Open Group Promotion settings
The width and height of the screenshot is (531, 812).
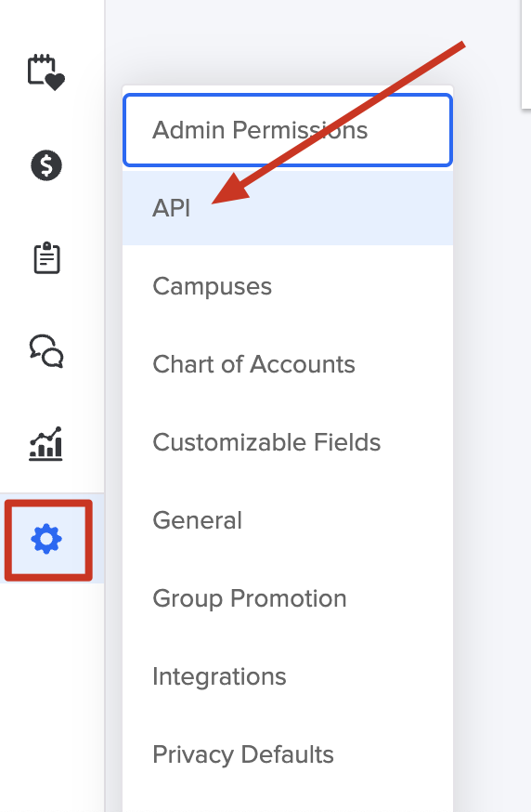point(288,598)
